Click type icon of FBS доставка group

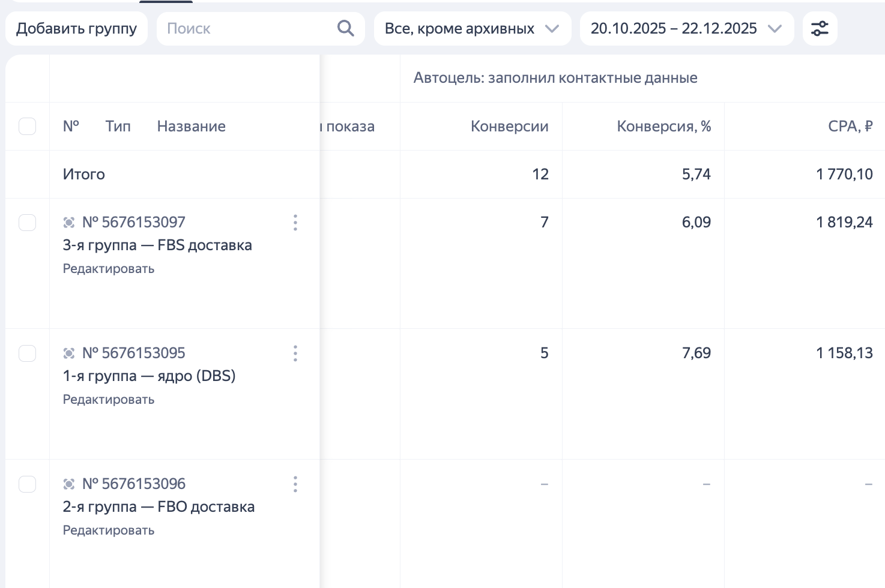click(x=69, y=223)
